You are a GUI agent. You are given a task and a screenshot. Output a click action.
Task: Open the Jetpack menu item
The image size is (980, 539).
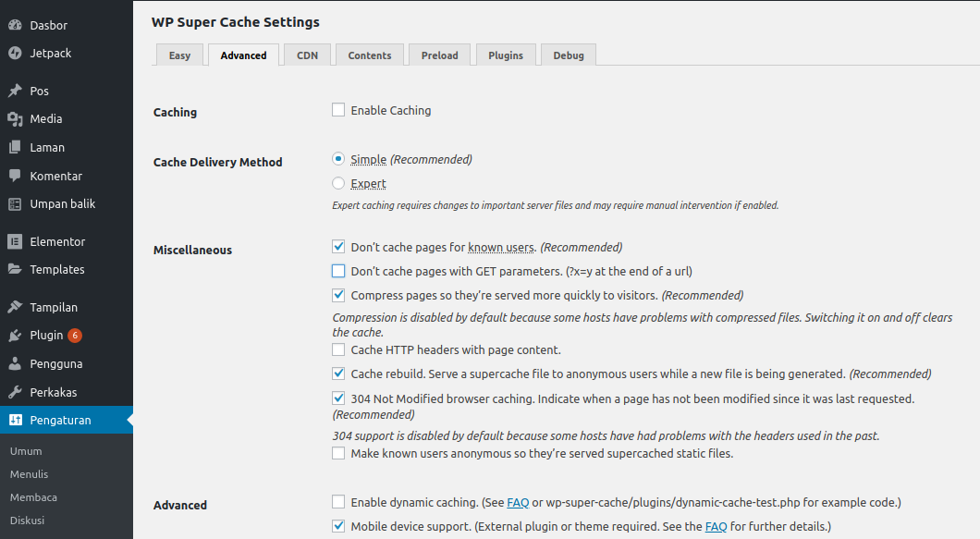coord(67,53)
